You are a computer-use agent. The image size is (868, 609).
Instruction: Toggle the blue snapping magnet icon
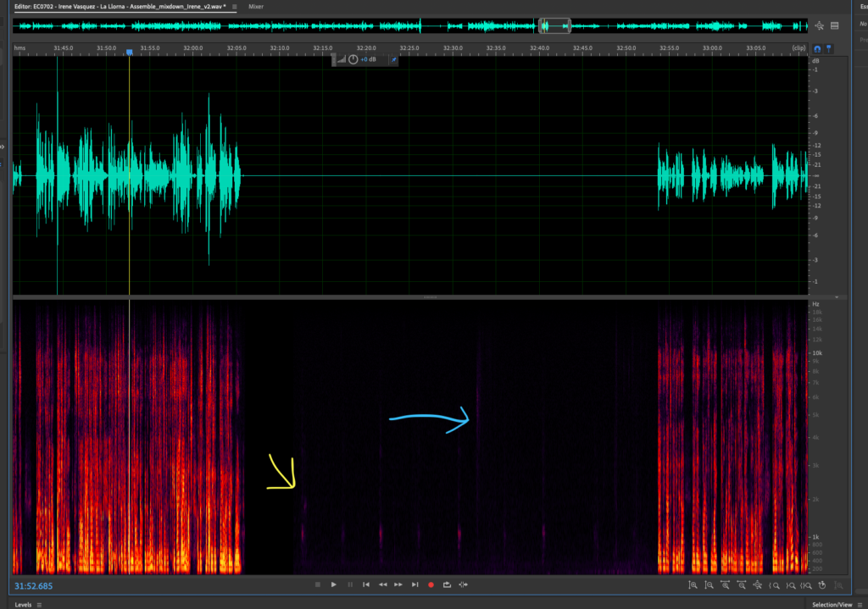pos(817,48)
